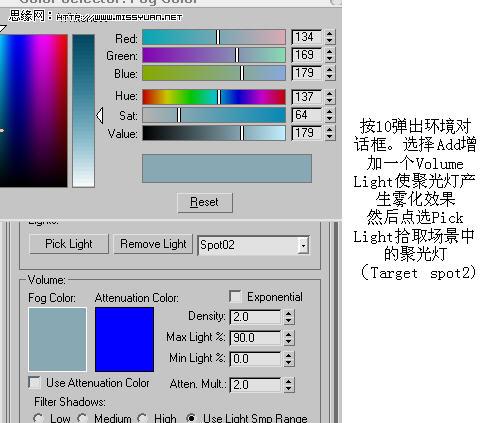Click the Sat value field 64
Screen dimensions: 496x423
(x=306, y=115)
